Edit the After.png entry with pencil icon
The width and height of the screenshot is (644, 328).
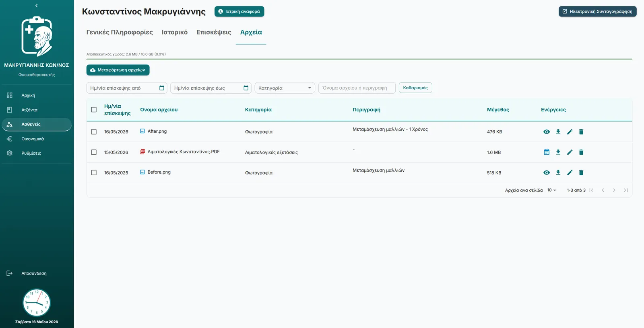(x=570, y=132)
